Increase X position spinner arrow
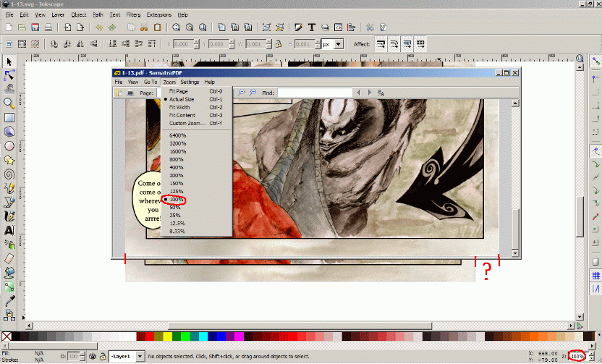Viewport: 602px width, 364px height. pos(197,41)
